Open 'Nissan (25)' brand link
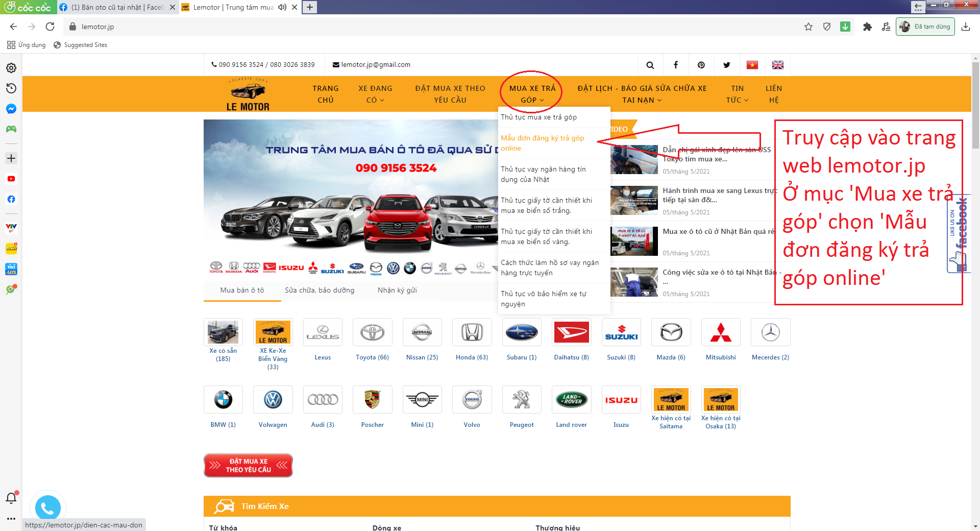Image resolution: width=980 pixels, height=531 pixels. (422, 357)
